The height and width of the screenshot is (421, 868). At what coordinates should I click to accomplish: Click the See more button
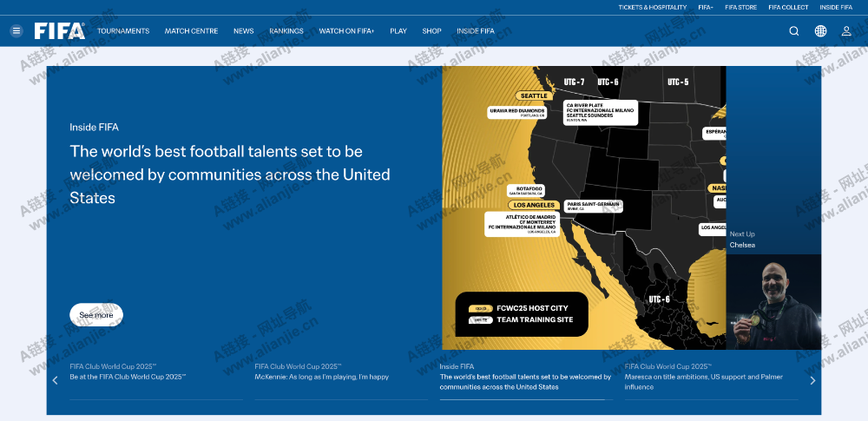[96, 314]
